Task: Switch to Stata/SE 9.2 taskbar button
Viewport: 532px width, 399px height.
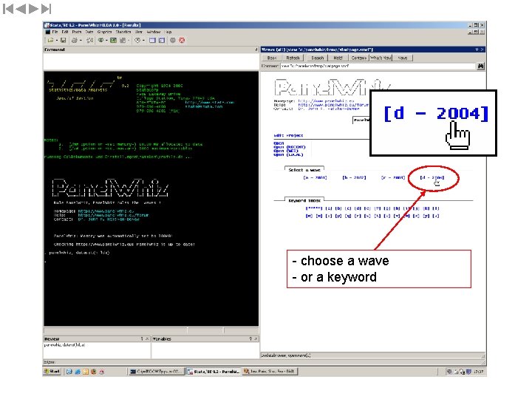Action: (x=213, y=372)
